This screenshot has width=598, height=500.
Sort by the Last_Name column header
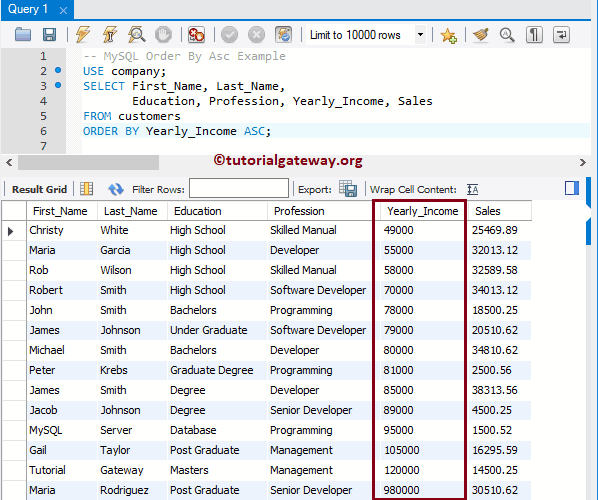(132, 211)
